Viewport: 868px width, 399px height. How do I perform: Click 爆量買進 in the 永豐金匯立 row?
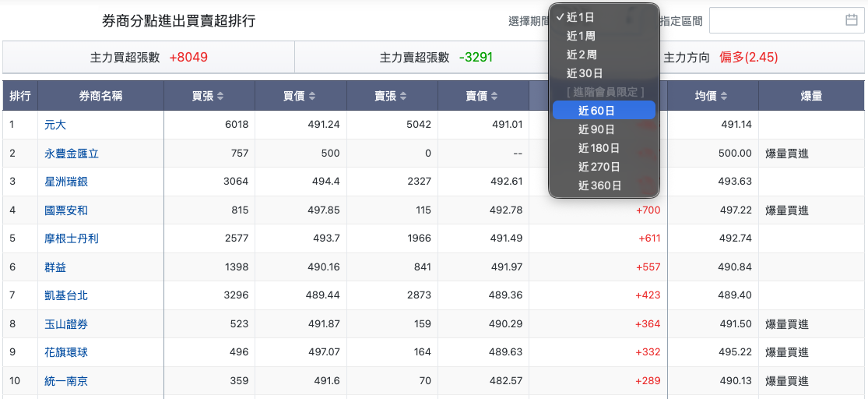coord(787,154)
